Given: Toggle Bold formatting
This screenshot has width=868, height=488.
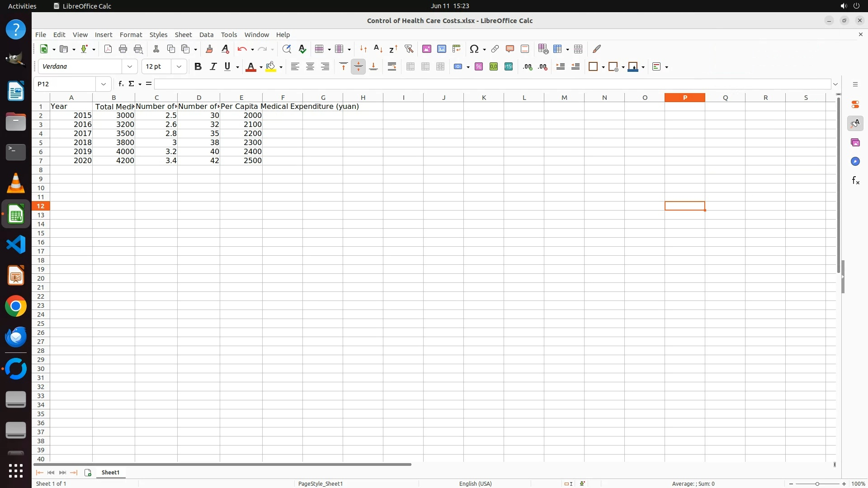Looking at the screenshot, I should point(198,67).
